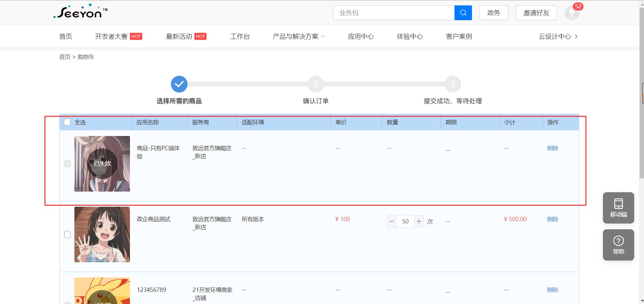Click the 所有版本 environment cell
The image size is (644, 304).
point(253,219)
